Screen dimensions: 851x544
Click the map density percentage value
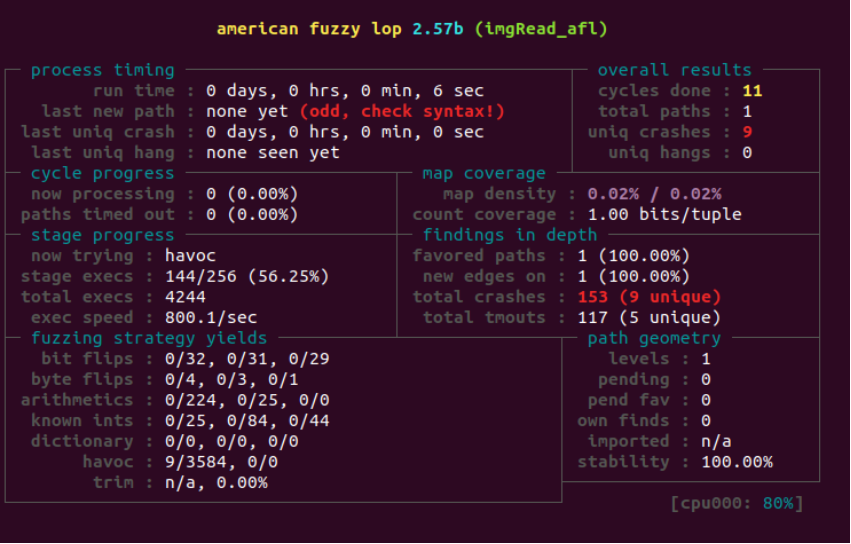coord(654,194)
